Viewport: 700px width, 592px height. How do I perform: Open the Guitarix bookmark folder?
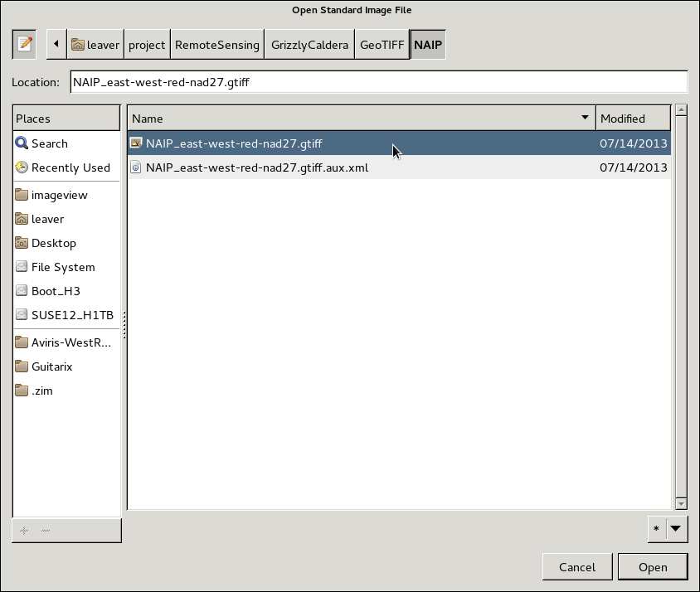point(66,366)
